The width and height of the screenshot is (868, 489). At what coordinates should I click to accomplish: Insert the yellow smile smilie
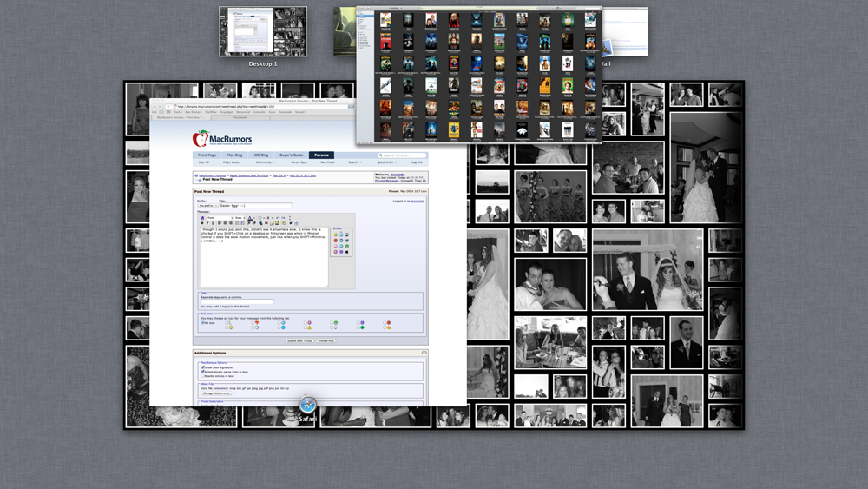(x=335, y=235)
